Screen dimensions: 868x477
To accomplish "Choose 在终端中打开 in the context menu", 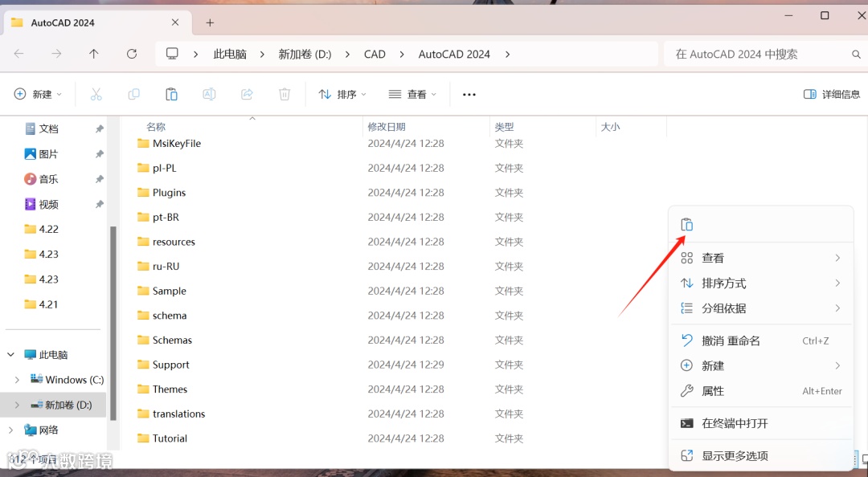I will pos(761,423).
